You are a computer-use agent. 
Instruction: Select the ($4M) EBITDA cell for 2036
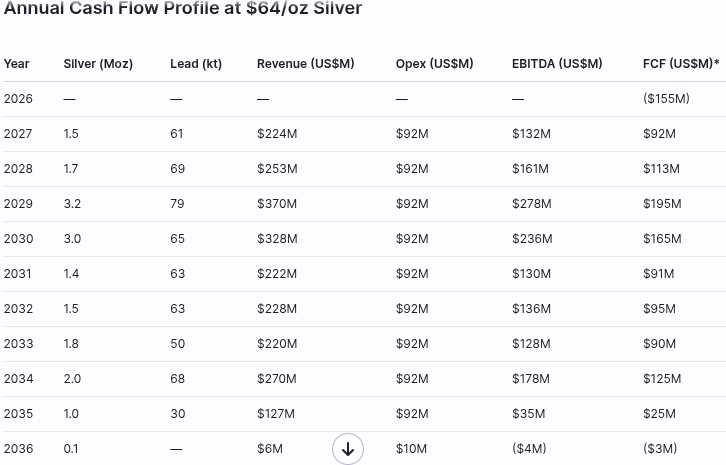529,449
